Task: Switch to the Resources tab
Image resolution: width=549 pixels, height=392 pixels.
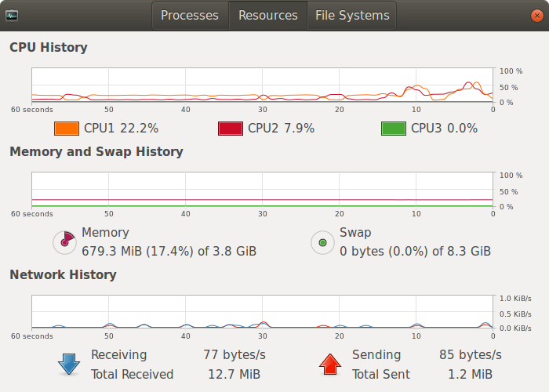Action: click(x=267, y=16)
